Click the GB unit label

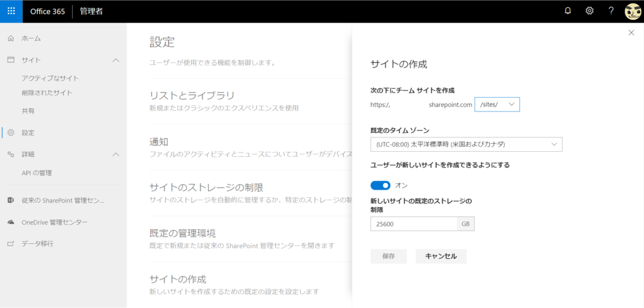point(466,224)
